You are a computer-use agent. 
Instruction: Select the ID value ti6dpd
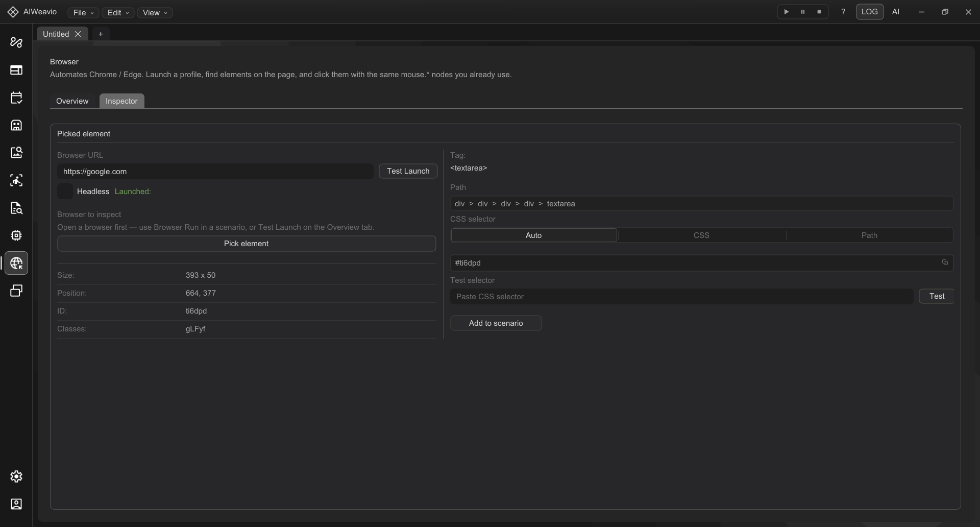[x=196, y=311]
